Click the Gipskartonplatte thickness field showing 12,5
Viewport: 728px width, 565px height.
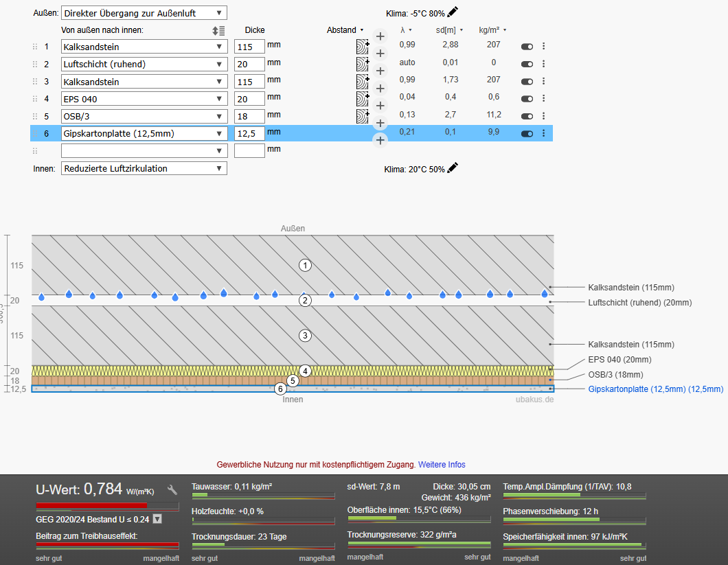point(249,133)
